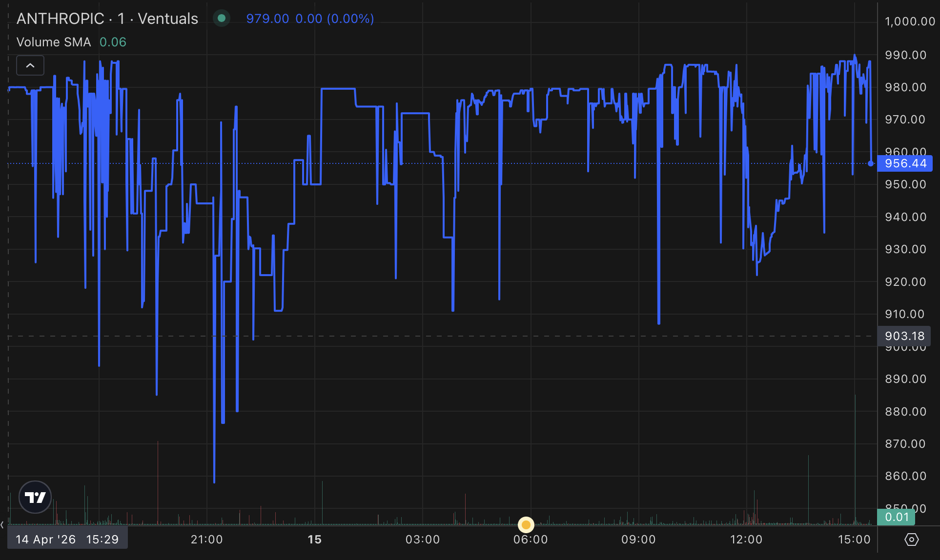Image resolution: width=940 pixels, height=560 pixels.
Task: Click the 880.00 price scale label
Action: (x=905, y=412)
